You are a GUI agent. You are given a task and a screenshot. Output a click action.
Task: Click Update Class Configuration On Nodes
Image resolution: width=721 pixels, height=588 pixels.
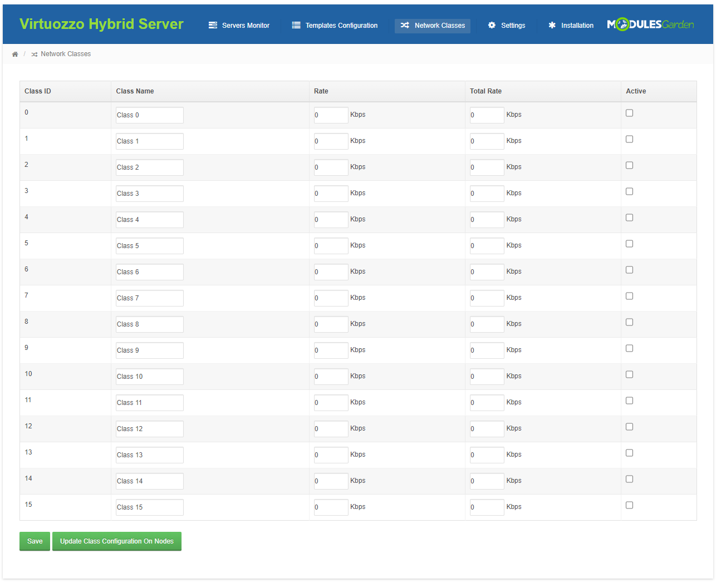[117, 541]
